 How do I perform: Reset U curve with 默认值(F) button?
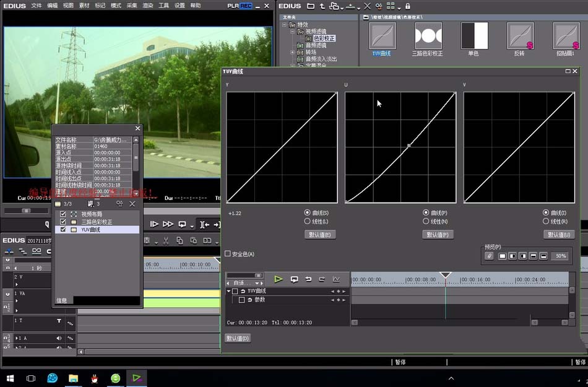point(438,235)
